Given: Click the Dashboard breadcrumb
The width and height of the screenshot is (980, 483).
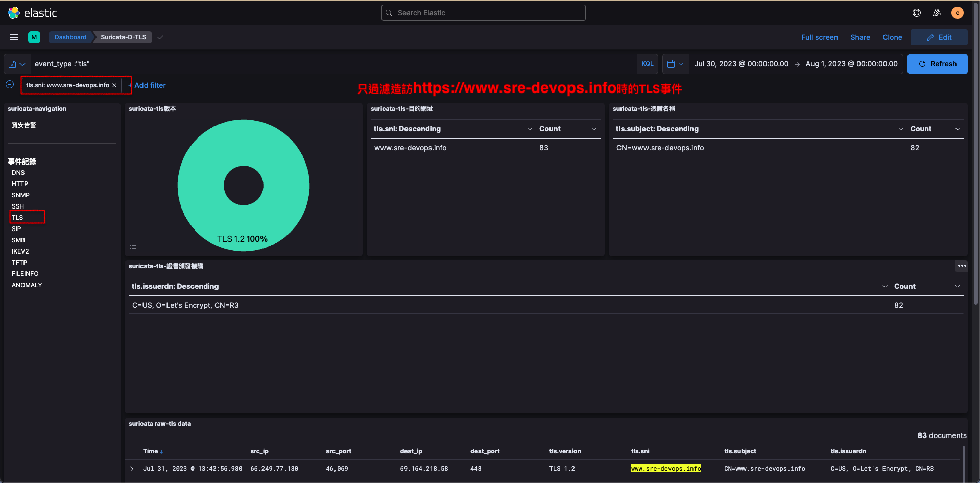Looking at the screenshot, I should [x=70, y=37].
